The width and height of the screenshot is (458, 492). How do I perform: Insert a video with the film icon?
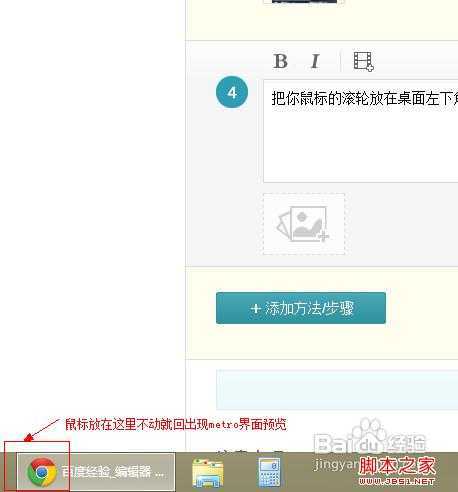click(x=363, y=61)
